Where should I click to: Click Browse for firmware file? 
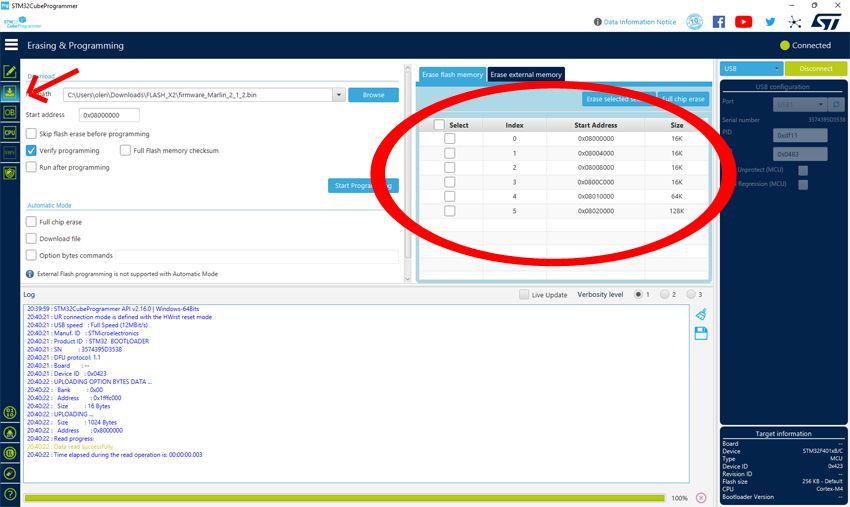374,95
